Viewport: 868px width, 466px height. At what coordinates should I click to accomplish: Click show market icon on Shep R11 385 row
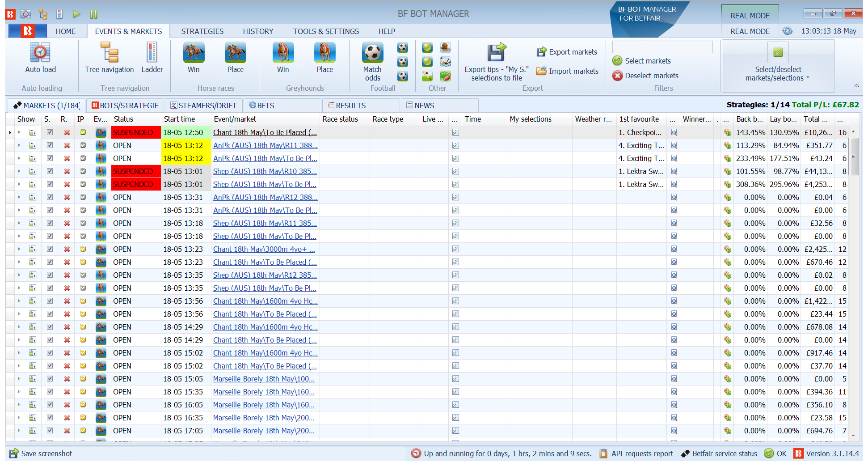coord(33,223)
